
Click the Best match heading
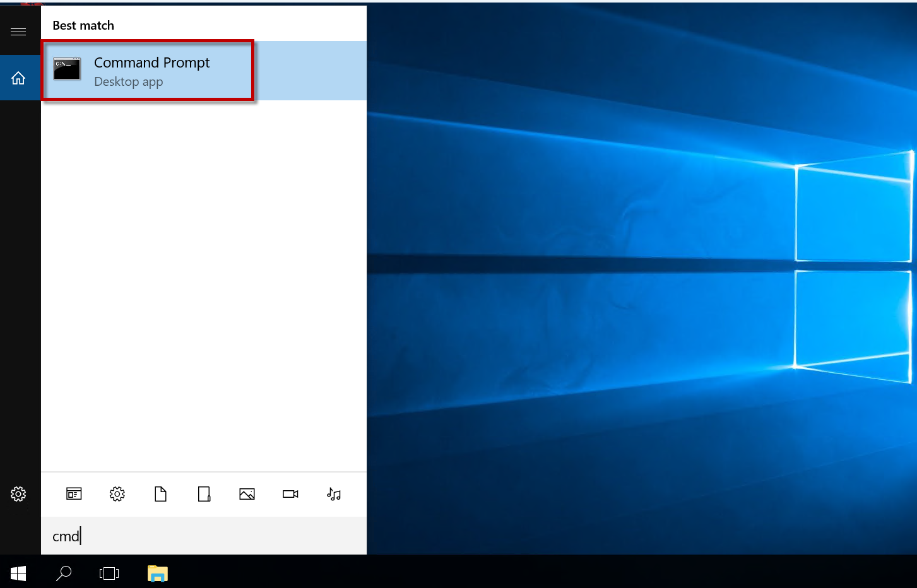(83, 26)
